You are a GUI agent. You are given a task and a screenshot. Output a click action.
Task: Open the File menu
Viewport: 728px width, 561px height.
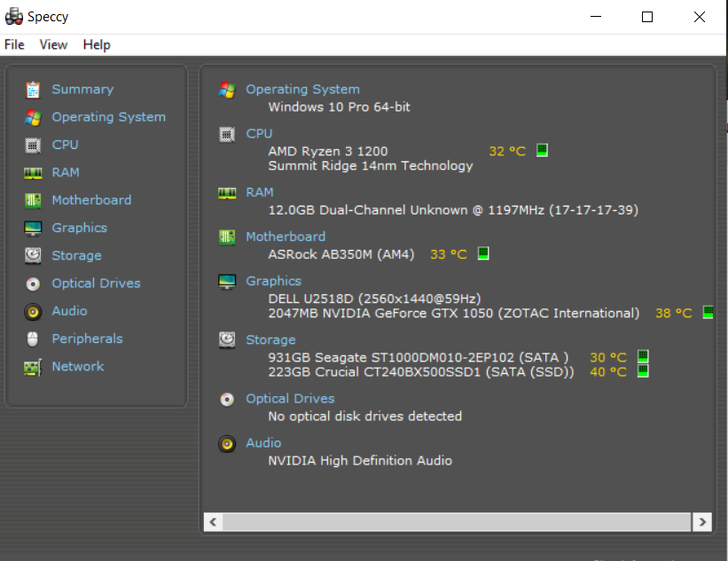pos(14,44)
